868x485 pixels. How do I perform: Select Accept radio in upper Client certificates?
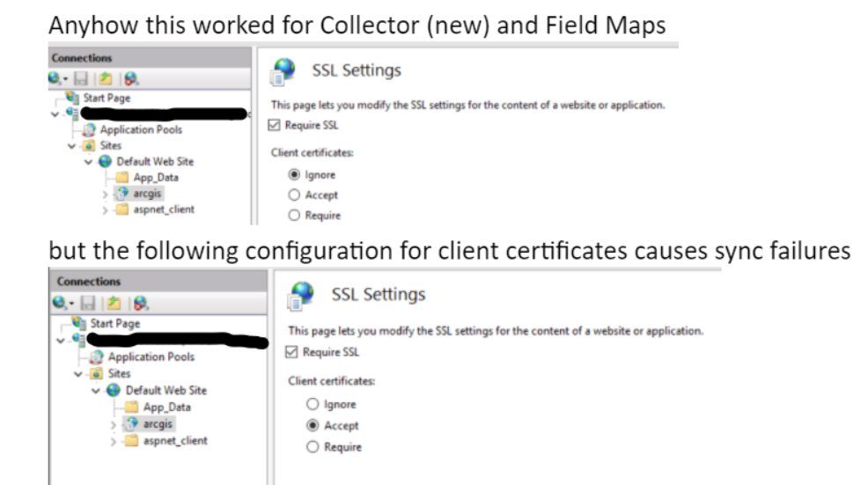click(x=294, y=195)
